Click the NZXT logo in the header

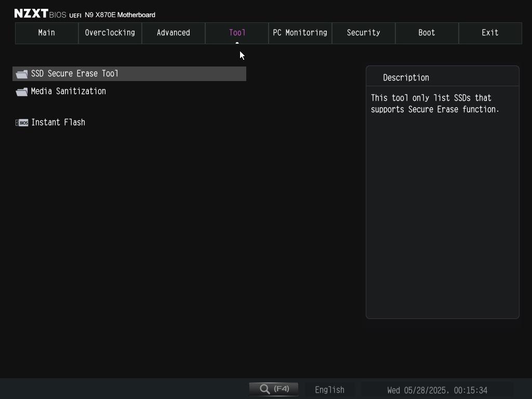(31, 14)
